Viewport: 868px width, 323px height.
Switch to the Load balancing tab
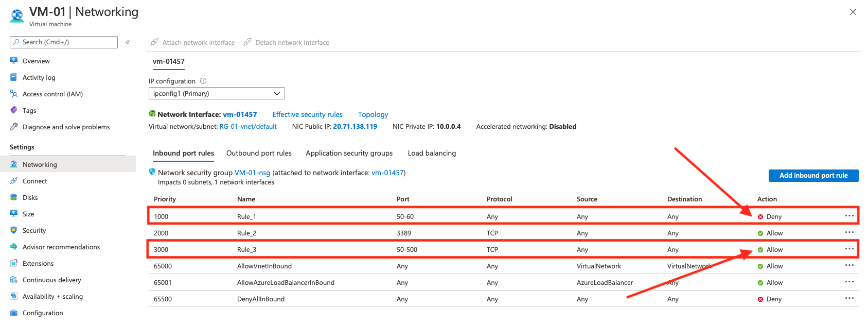(x=432, y=153)
